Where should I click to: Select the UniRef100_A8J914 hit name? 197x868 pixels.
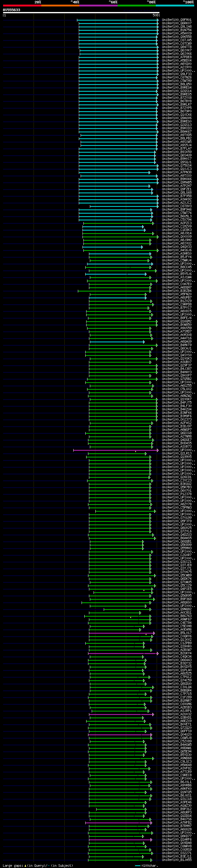pos(176,233)
